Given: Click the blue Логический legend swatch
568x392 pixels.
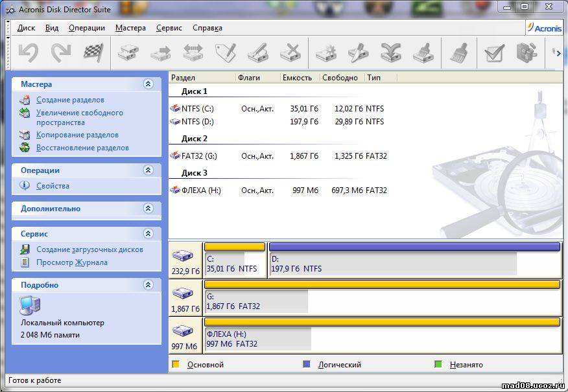Looking at the screenshot, I should pos(307,364).
